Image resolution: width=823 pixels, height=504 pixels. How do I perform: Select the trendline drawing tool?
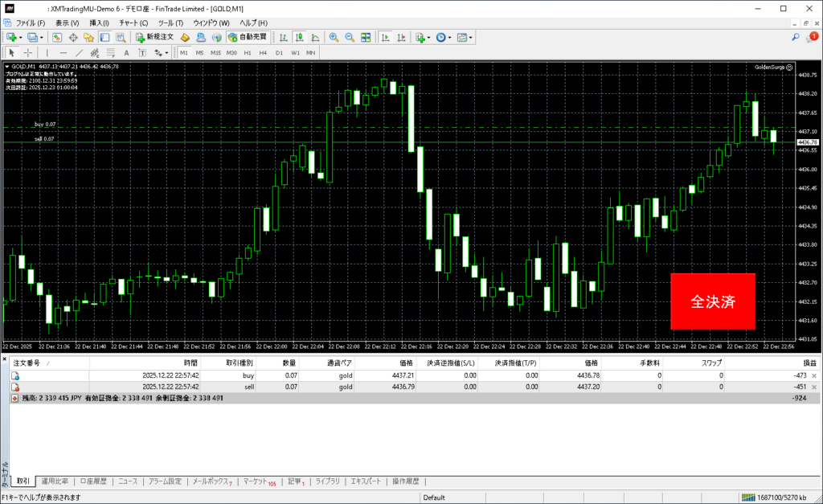click(x=80, y=52)
